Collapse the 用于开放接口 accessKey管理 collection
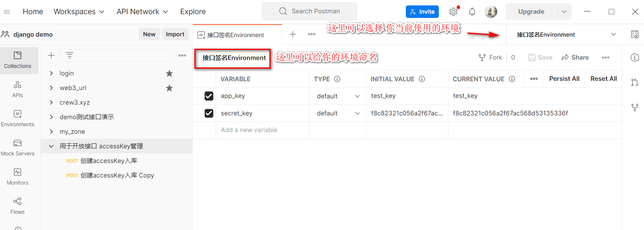The width and height of the screenshot is (644, 230). click(51, 146)
